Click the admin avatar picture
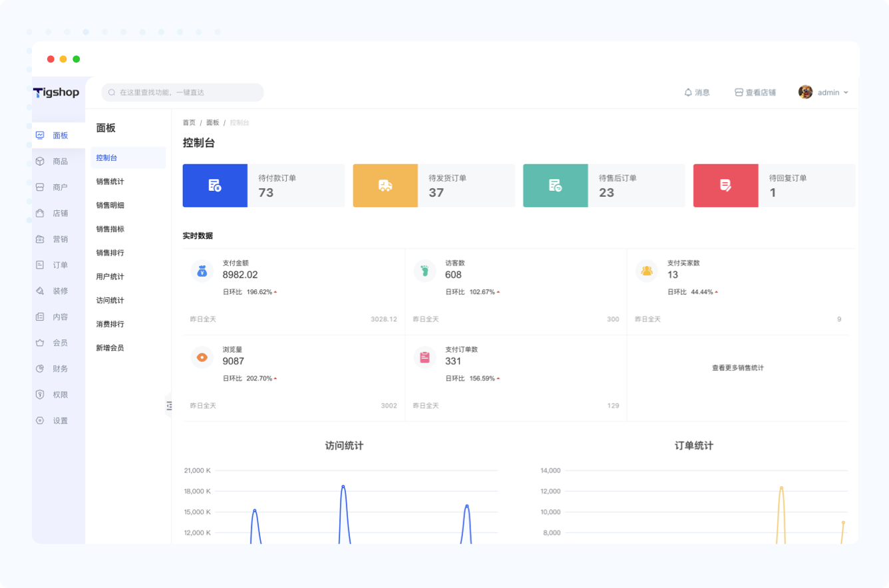The image size is (889, 588). [806, 92]
